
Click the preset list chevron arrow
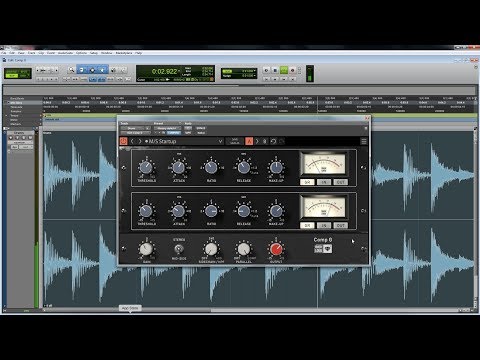point(220,141)
